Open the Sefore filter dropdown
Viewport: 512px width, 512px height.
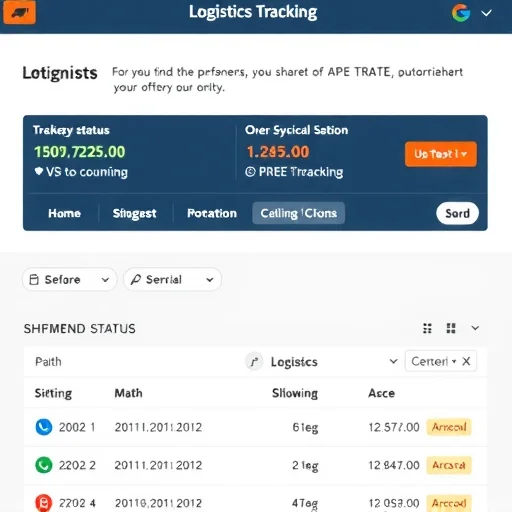[x=69, y=279]
